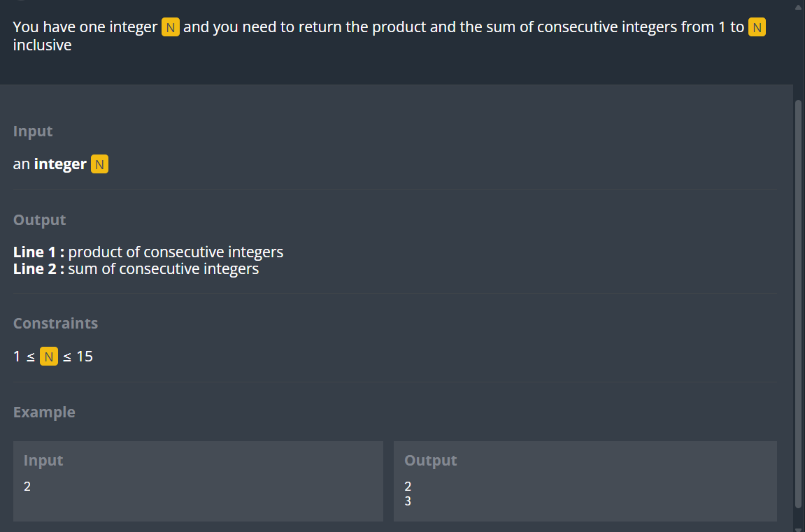Click the N badge beside "an integer"
The width and height of the screenshot is (805, 532).
(99, 164)
